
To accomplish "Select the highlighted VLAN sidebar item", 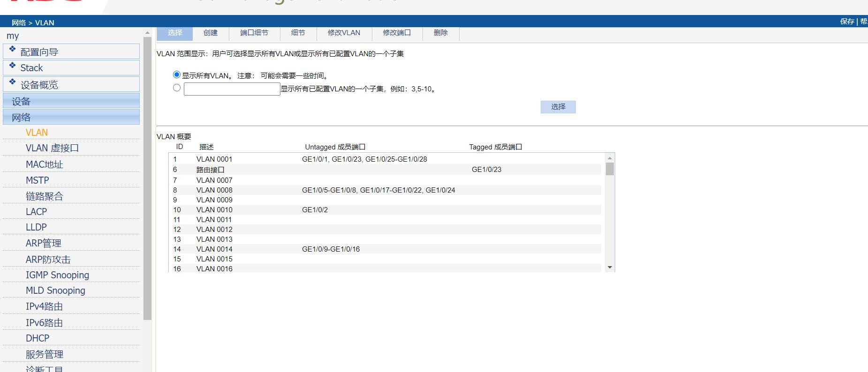I will (x=37, y=133).
